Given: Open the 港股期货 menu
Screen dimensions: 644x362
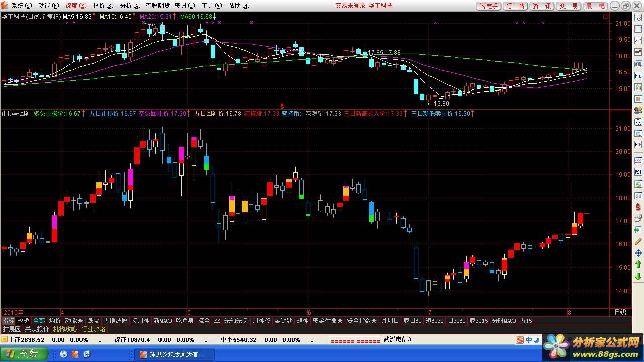Looking at the screenshot, I should coord(157,6).
